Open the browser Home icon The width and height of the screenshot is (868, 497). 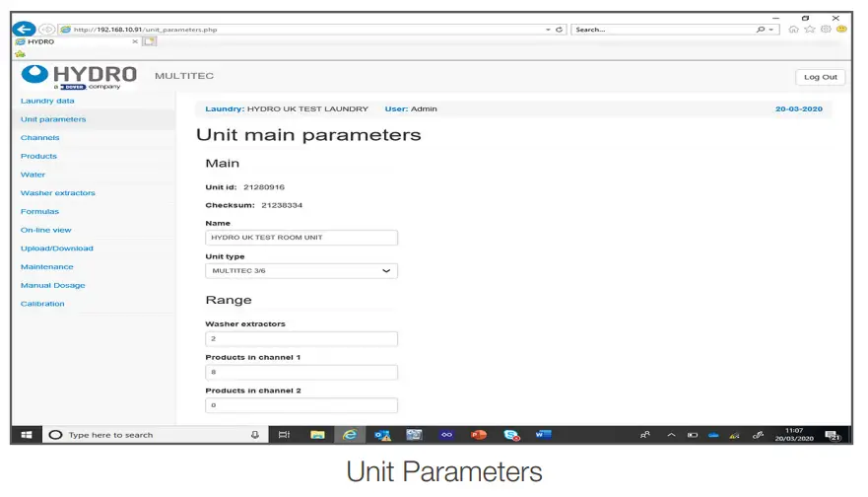point(793,30)
